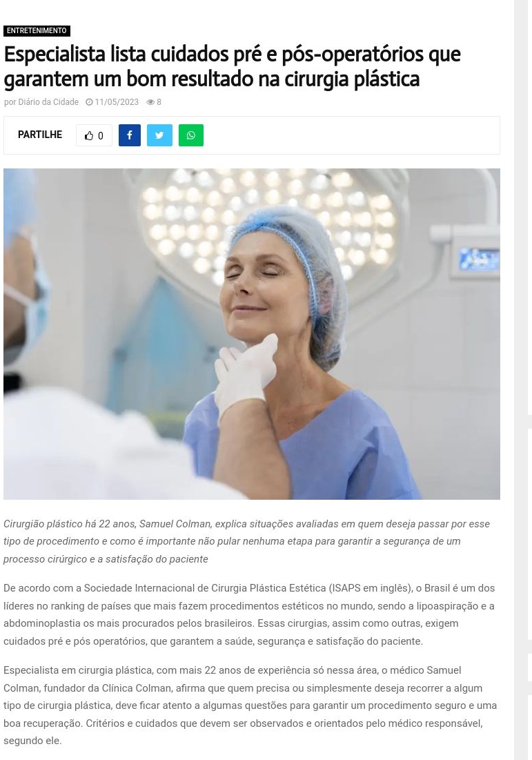Click the gray sidebar strip at right edge
Screen dimensions: 532x760
(x=523, y=380)
